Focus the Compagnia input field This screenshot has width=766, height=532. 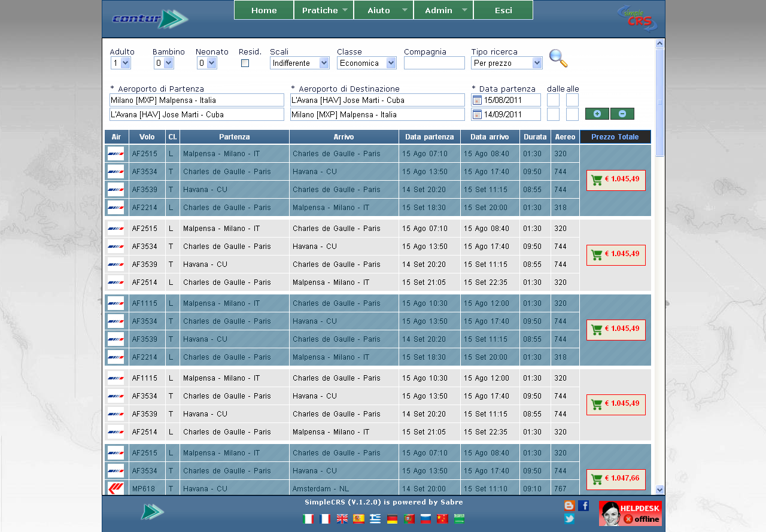[x=434, y=63]
